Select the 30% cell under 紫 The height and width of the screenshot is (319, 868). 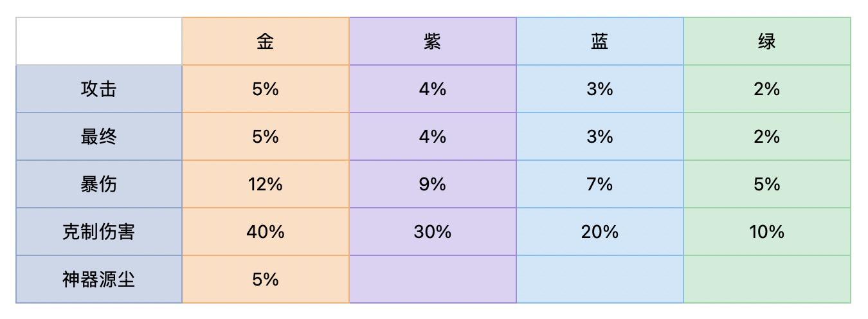click(x=433, y=232)
